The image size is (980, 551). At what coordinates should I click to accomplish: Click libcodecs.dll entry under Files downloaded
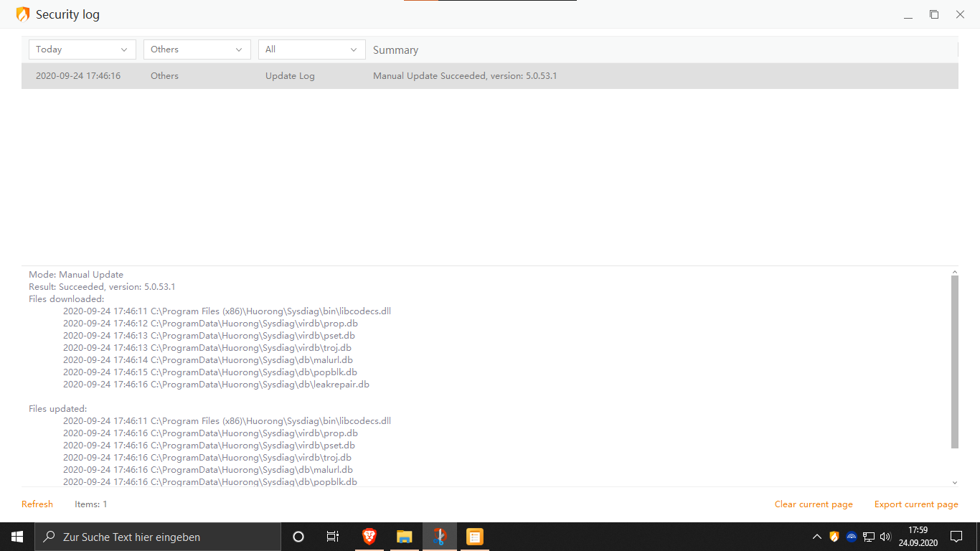[227, 311]
